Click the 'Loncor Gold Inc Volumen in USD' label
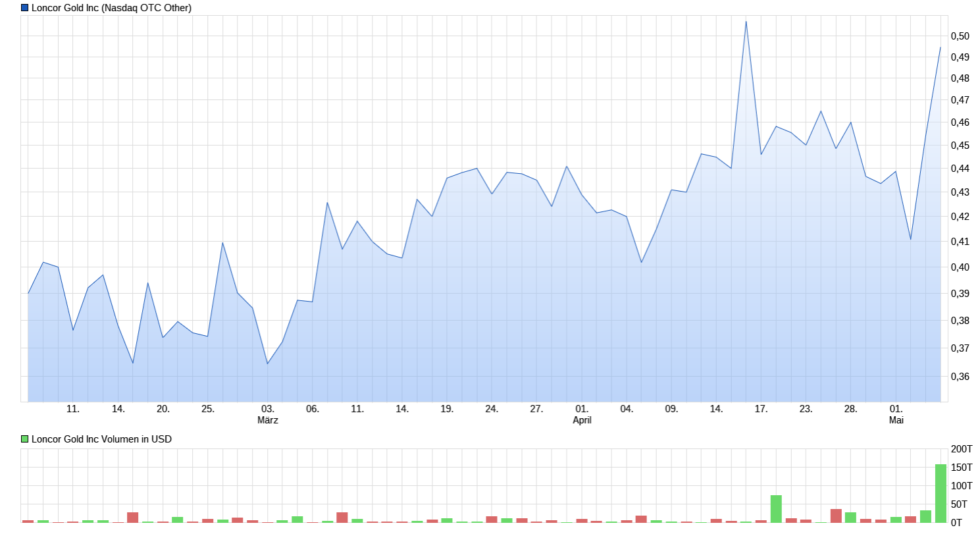Screen dimensions: 980x538 [101, 439]
